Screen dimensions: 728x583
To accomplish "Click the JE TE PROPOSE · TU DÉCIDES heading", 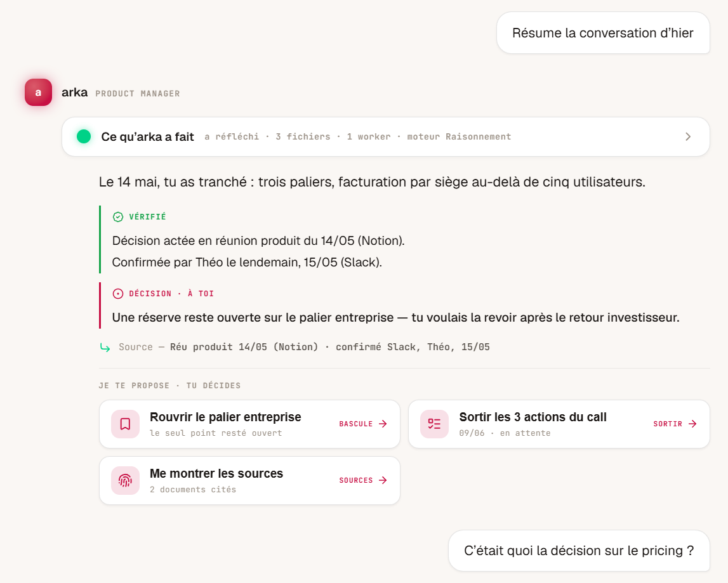I will [x=169, y=386].
